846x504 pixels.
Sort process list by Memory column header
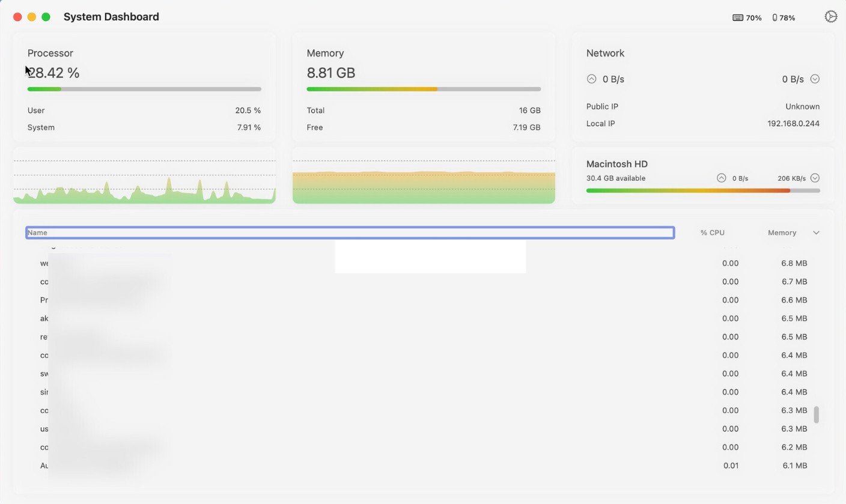782,232
